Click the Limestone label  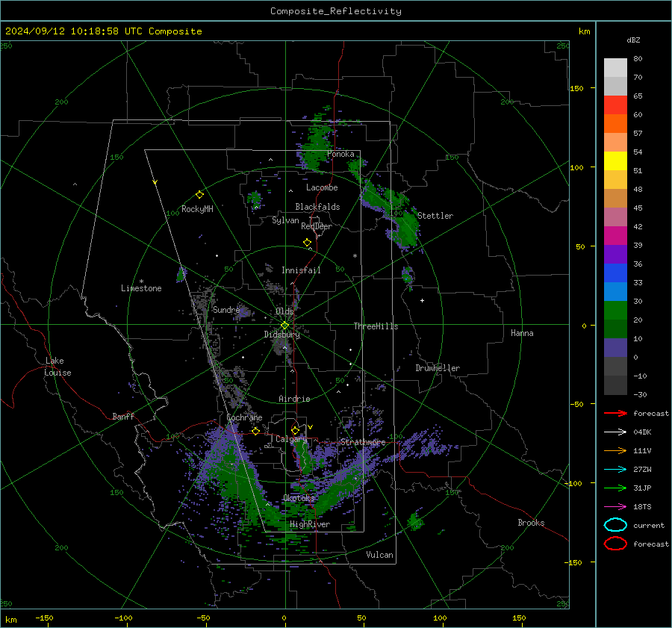click(141, 288)
